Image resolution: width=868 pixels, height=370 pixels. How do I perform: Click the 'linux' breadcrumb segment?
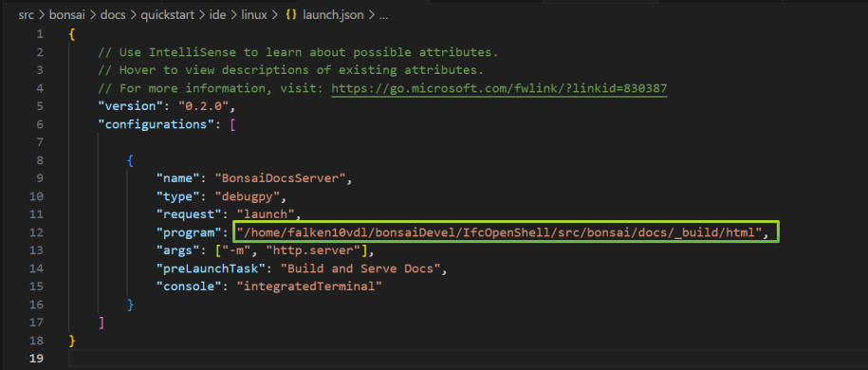pos(254,15)
